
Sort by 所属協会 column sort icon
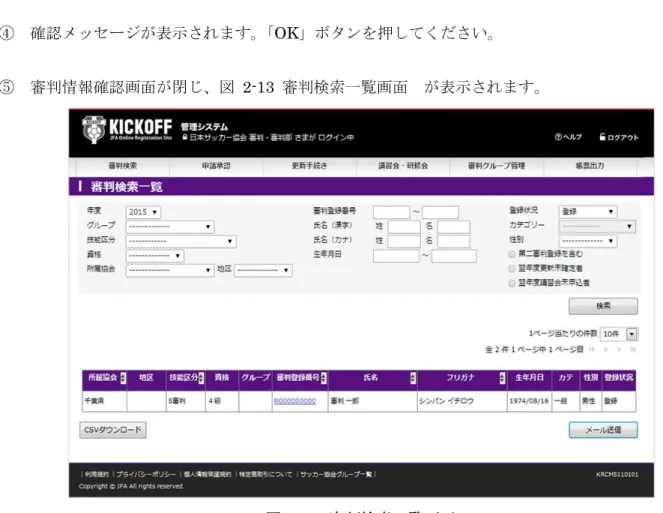tap(123, 378)
